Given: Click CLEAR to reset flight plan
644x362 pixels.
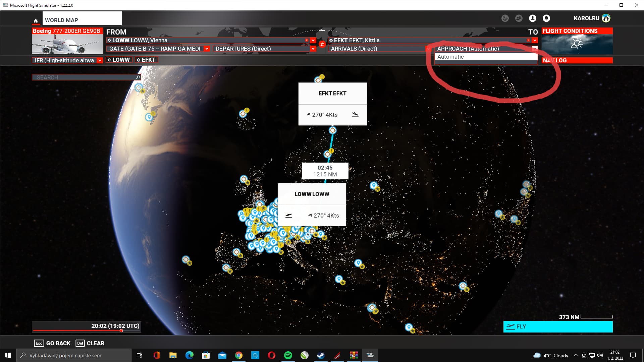Looking at the screenshot, I should [90, 343].
